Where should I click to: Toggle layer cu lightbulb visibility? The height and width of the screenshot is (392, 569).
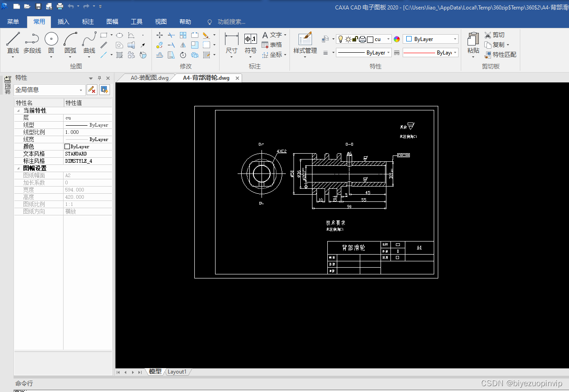[341, 39]
